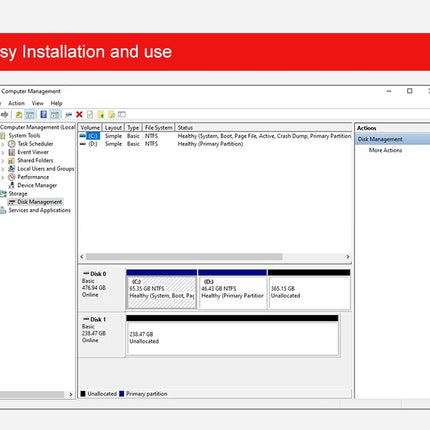Viewport: 430px width, 430px height.
Task: Click the blue Help toolbar icon
Action: (x=44, y=115)
